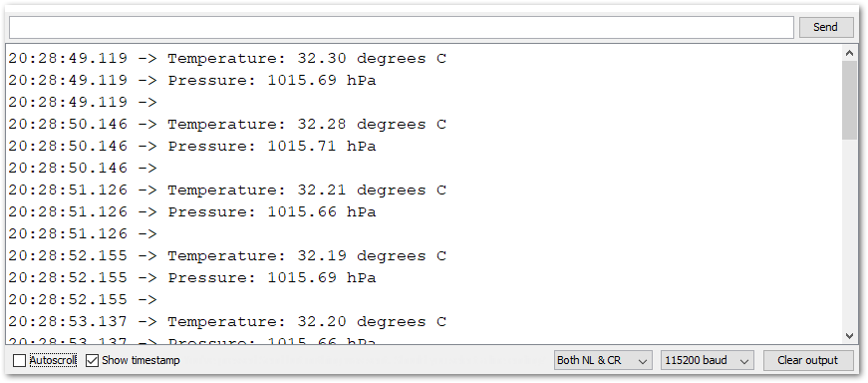Click the scrollbar up arrow
Screen dimensions: 868x383
[x=850, y=53]
